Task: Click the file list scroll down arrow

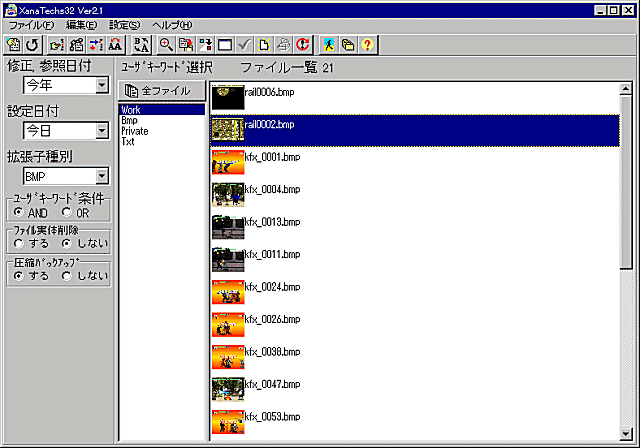Action: tap(626, 434)
